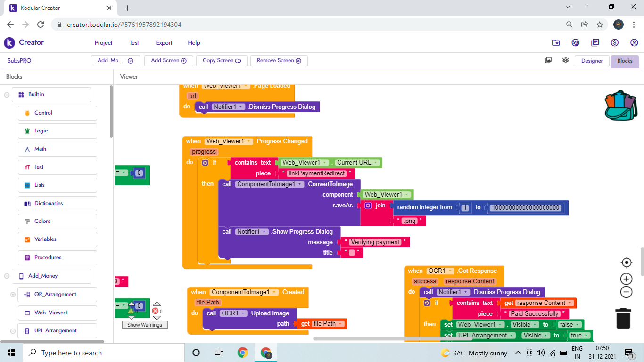This screenshot has height=362, width=644.
Task: Click the stacked-layers icon beside the settings gear
Action: [x=548, y=60]
